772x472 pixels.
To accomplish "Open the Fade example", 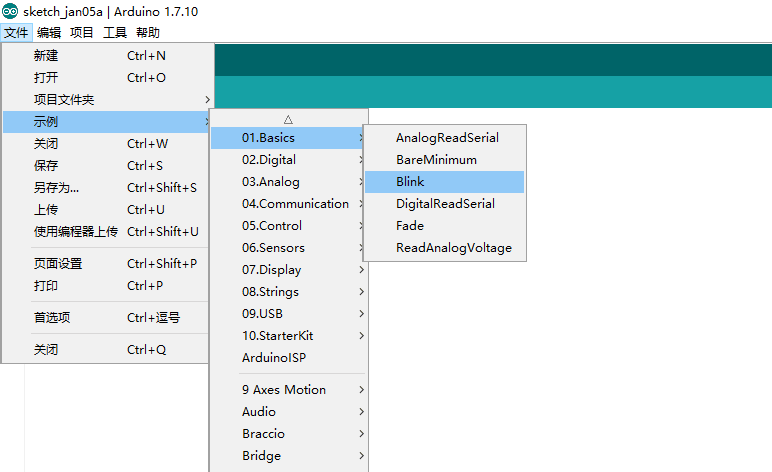I will click(x=410, y=226).
